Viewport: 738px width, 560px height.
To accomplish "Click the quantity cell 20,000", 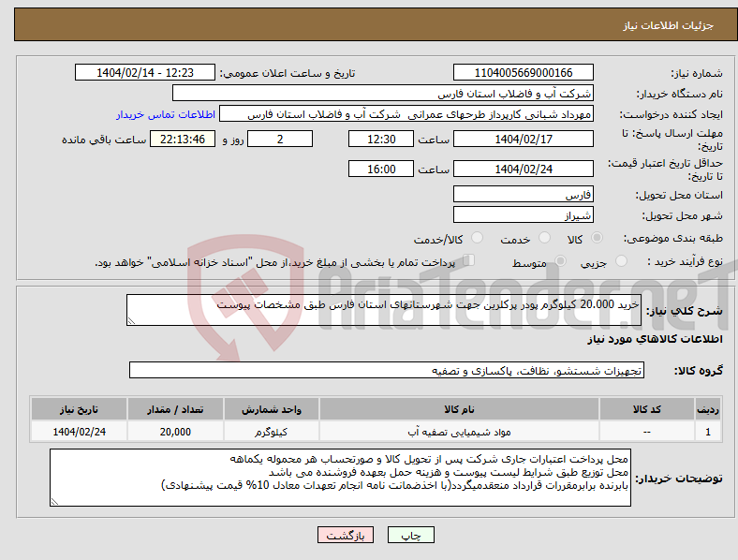I will [175, 432].
